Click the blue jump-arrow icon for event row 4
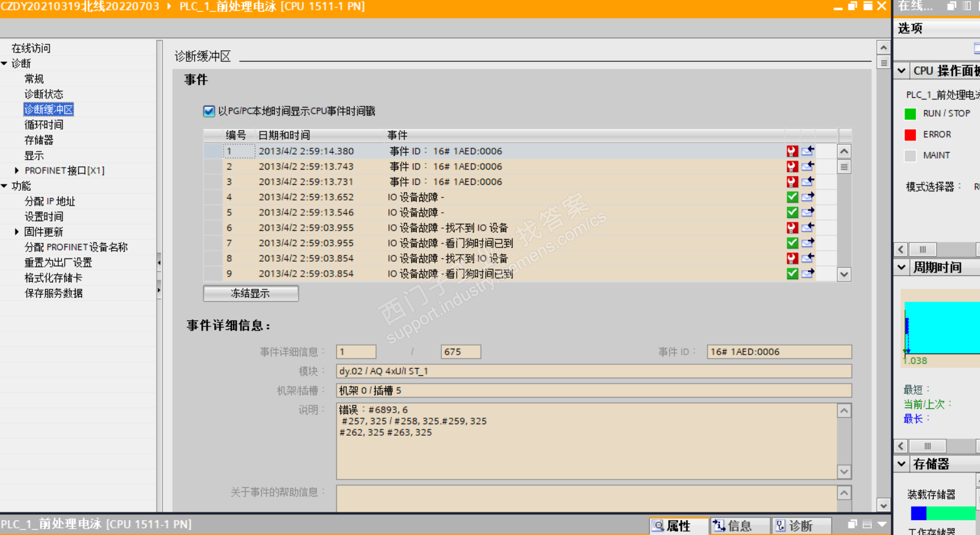 click(x=808, y=197)
